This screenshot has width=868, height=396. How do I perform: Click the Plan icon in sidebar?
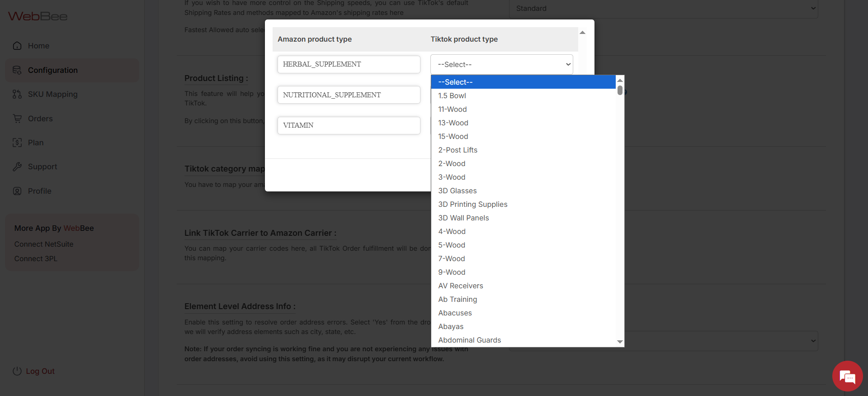[x=17, y=143]
